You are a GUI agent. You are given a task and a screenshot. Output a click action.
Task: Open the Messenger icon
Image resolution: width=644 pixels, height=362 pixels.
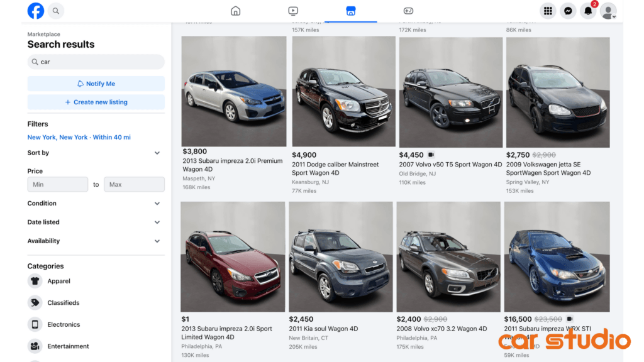568,11
